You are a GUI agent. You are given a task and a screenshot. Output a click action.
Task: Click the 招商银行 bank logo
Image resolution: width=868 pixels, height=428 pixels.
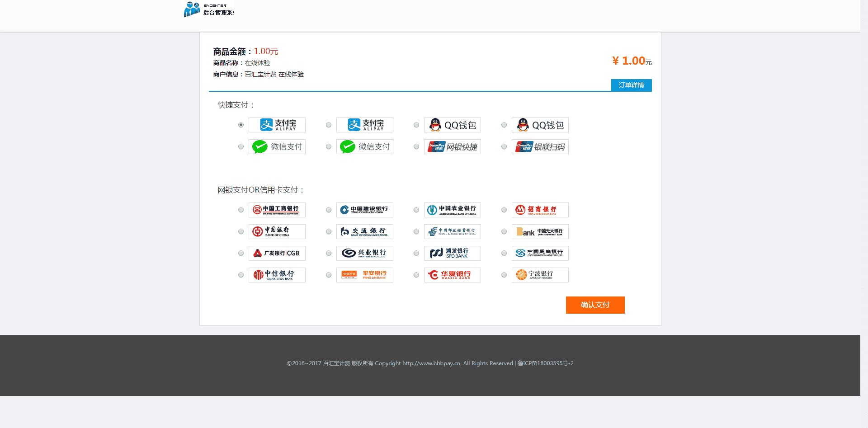click(x=540, y=210)
